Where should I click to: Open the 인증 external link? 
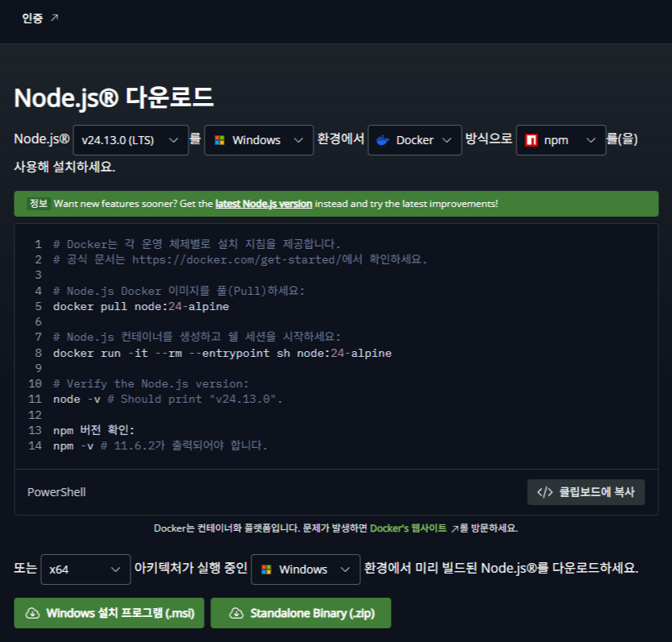coord(39,18)
